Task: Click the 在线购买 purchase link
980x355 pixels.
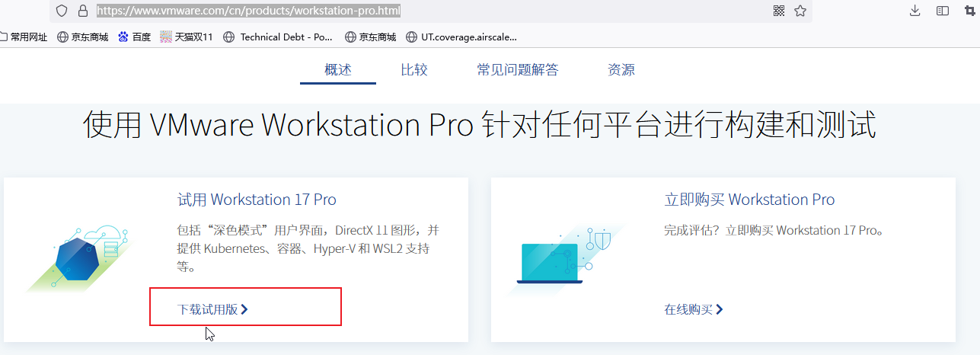Action: coord(694,309)
